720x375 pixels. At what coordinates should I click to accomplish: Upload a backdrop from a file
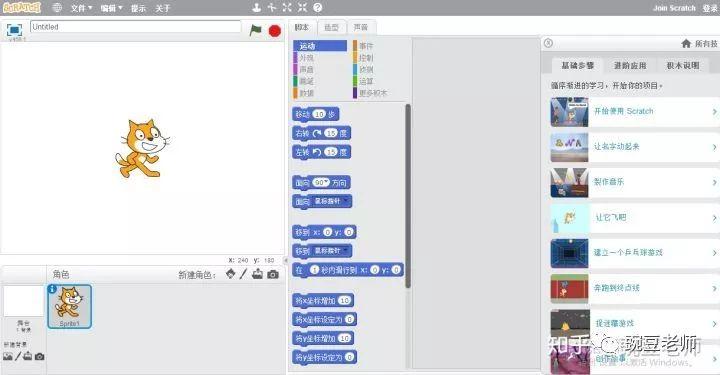(x=28, y=356)
